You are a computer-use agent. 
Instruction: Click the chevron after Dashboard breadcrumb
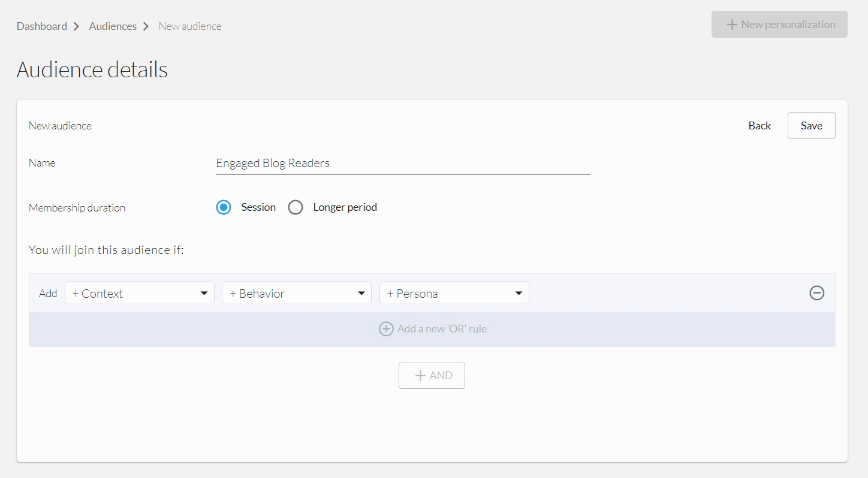(77, 26)
